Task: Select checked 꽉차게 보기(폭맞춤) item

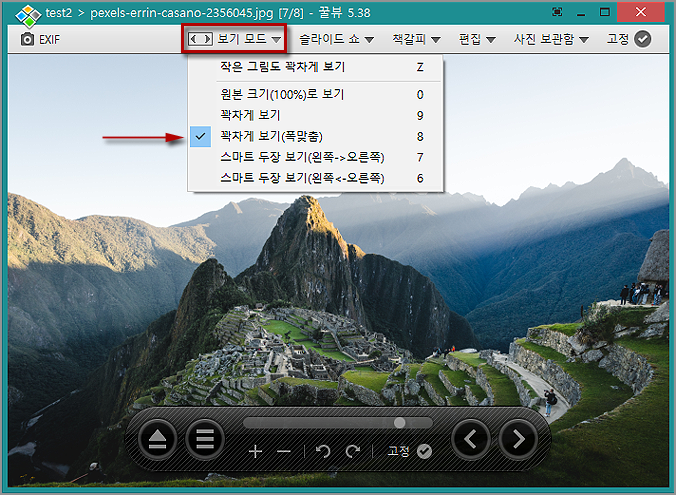Action: pos(316,136)
